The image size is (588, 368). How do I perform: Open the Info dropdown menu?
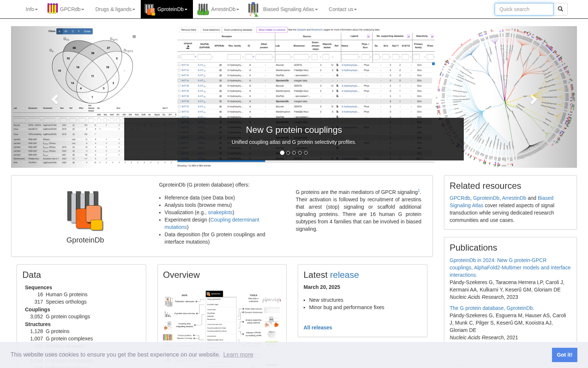coord(32,9)
